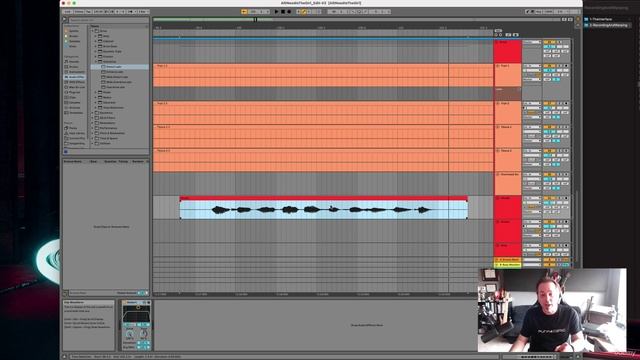Select 1-TheInterface in right dark window
The image size is (640, 360).
[601, 19]
